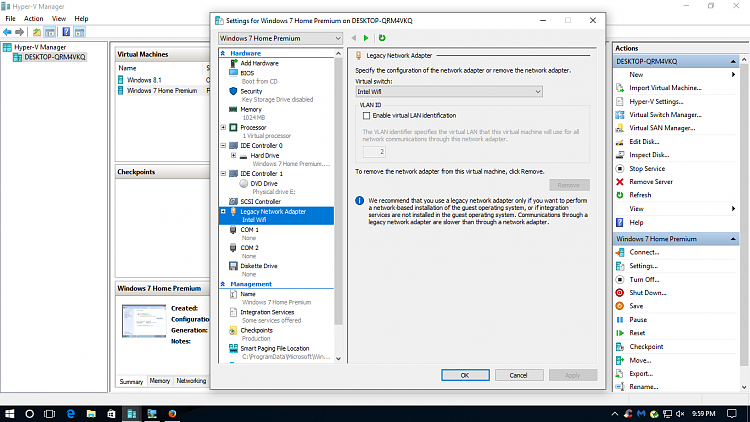Image resolution: width=750 pixels, height=422 pixels.
Task: Click the green Start VM toolbar arrow
Action: pyautogui.click(x=366, y=38)
